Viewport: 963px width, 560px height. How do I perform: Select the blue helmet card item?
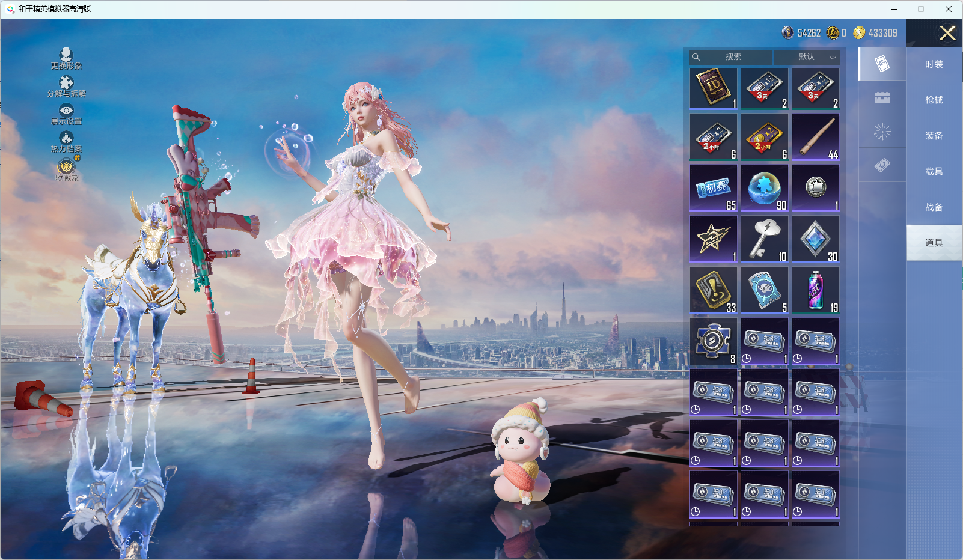point(765,291)
